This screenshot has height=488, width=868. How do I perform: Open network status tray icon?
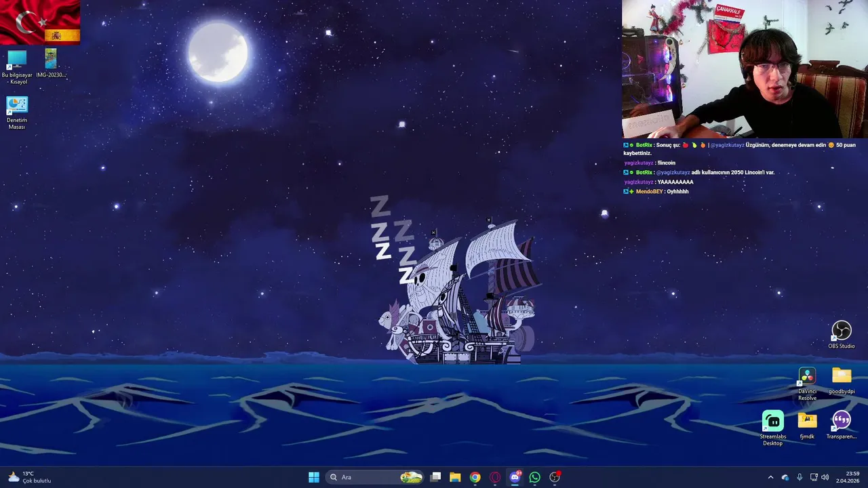814,477
